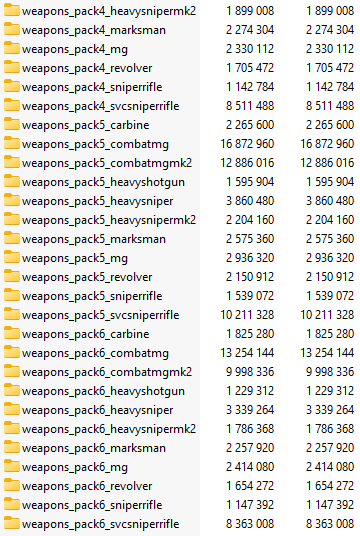Viewport: 360px width, 536px height.
Task: Select the weapons_pack4_revolver file name
Action: point(87,68)
